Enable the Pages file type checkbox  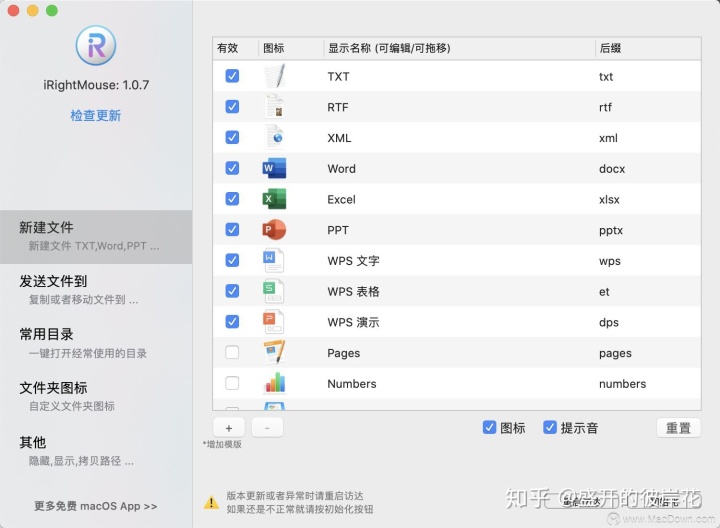tap(232, 352)
